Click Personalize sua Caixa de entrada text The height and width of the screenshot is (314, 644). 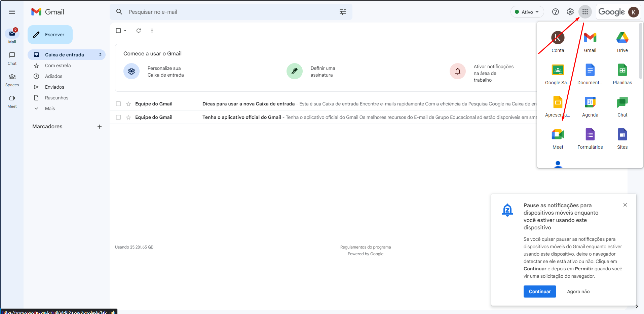pos(166,72)
